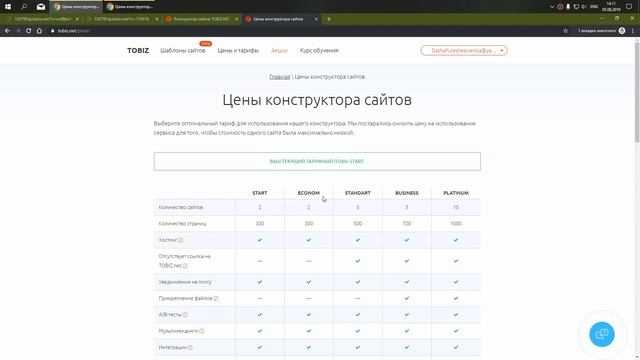Open the help icon next to Мультилендинги
The image size is (640, 360).
202,331
